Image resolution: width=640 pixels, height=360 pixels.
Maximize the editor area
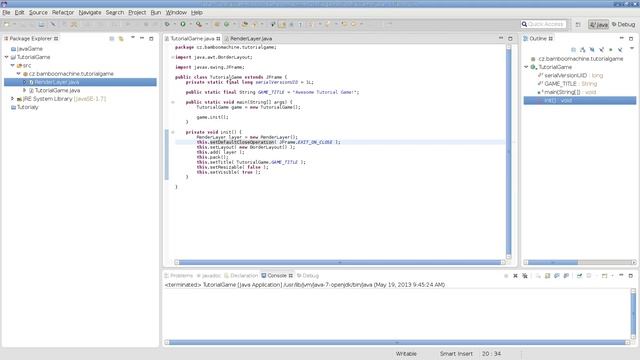[510, 38]
